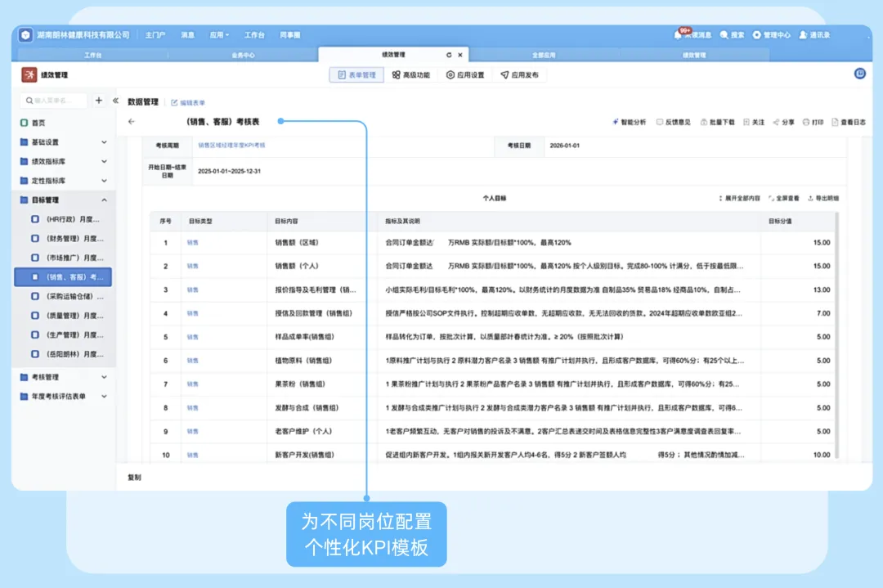Click the back arrow beside form title
Screen dimensions: 883x588
[x=132, y=122]
